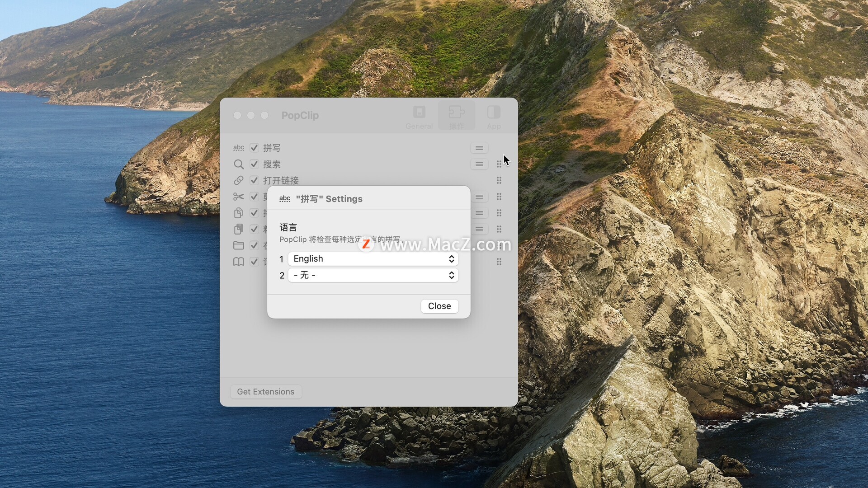Click the 语言 heading in the dialog
This screenshot has height=488, width=868.
(x=288, y=227)
